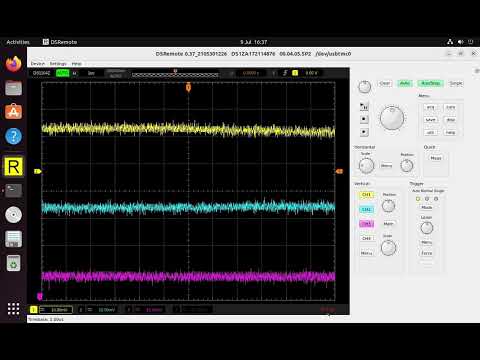Screen dimensions: 480x360
Task: Click the magenta CH3 ground marker
Action: [x=40, y=296]
